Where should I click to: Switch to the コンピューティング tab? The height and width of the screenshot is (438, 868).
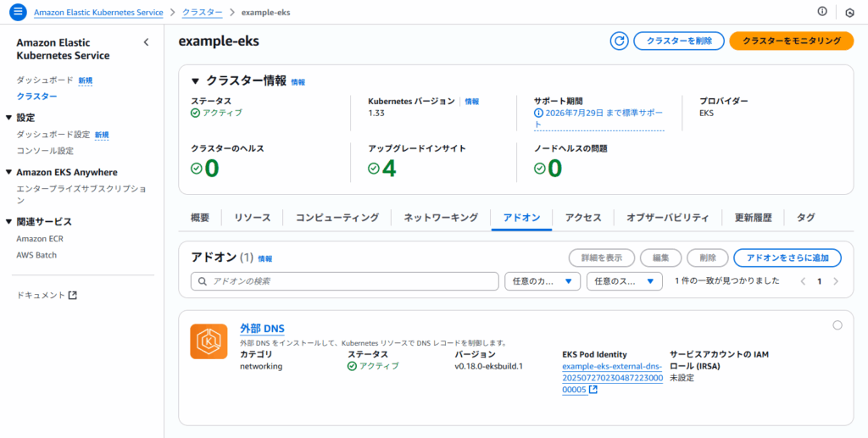tap(337, 218)
